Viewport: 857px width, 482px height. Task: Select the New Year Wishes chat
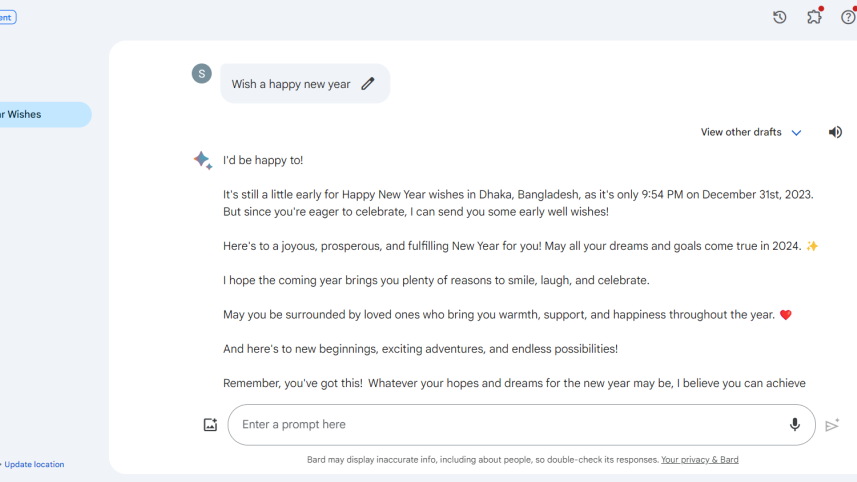click(40, 115)
